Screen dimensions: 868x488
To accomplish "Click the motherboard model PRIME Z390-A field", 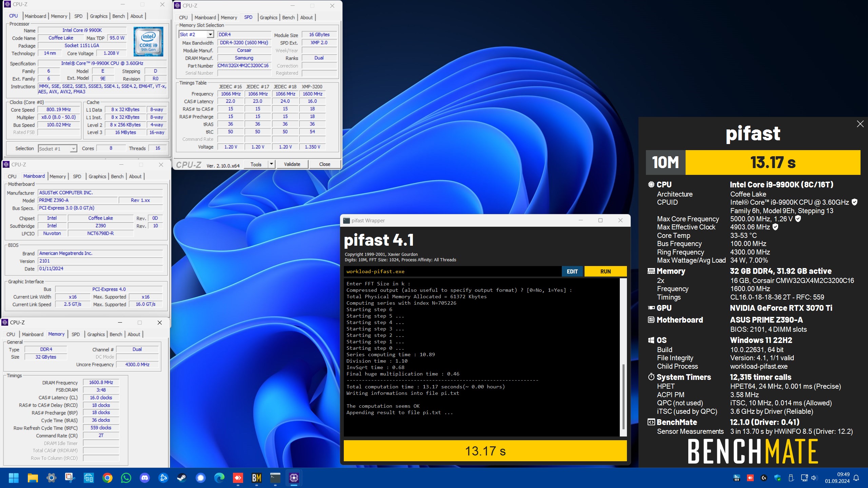I will (x=77, y=200).
